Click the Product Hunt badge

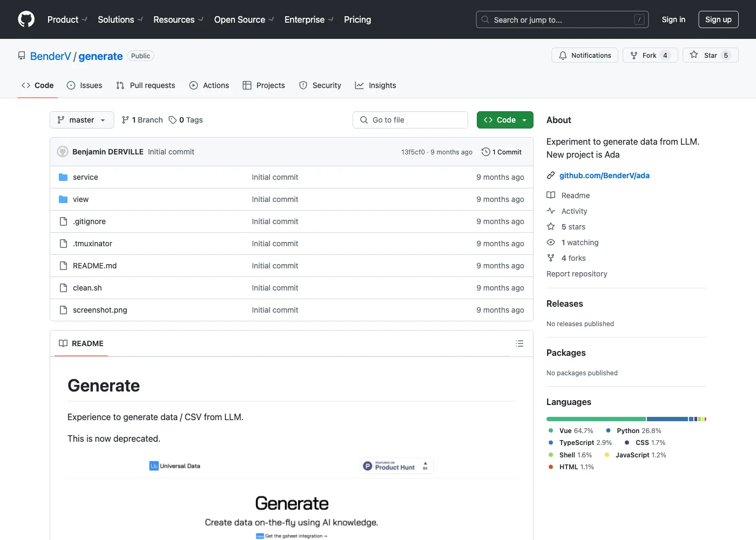397,466
